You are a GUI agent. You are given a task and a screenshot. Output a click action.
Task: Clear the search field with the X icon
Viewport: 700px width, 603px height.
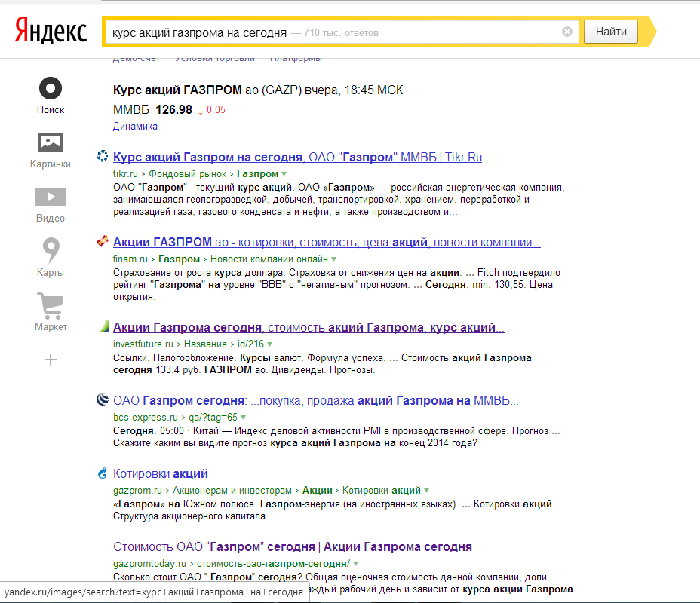click(x=567, y=32)
